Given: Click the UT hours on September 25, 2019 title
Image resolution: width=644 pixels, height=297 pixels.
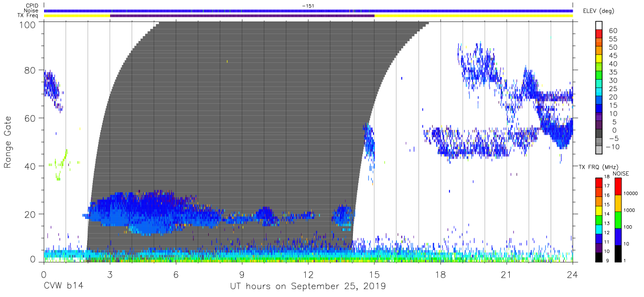Looking at the screenshot, I should point(308,287).
